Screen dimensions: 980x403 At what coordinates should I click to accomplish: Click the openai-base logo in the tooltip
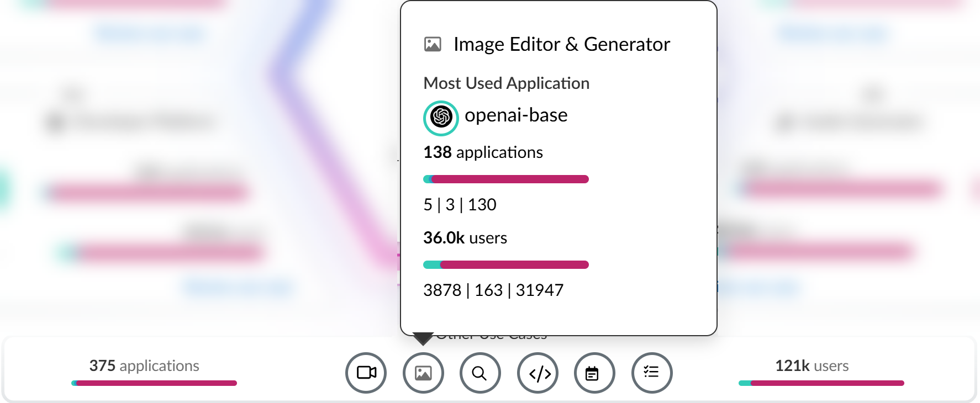click(441, 118)
